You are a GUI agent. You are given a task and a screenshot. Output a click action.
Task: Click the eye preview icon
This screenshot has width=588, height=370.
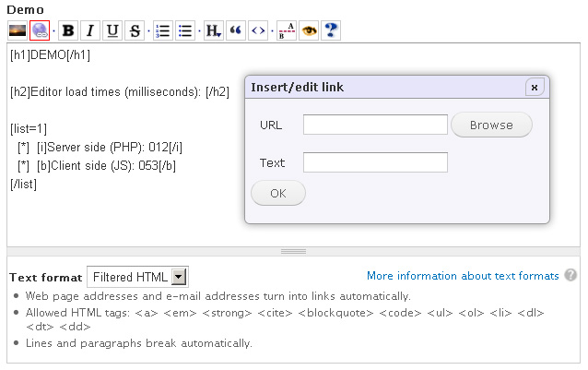pos(309,30)
